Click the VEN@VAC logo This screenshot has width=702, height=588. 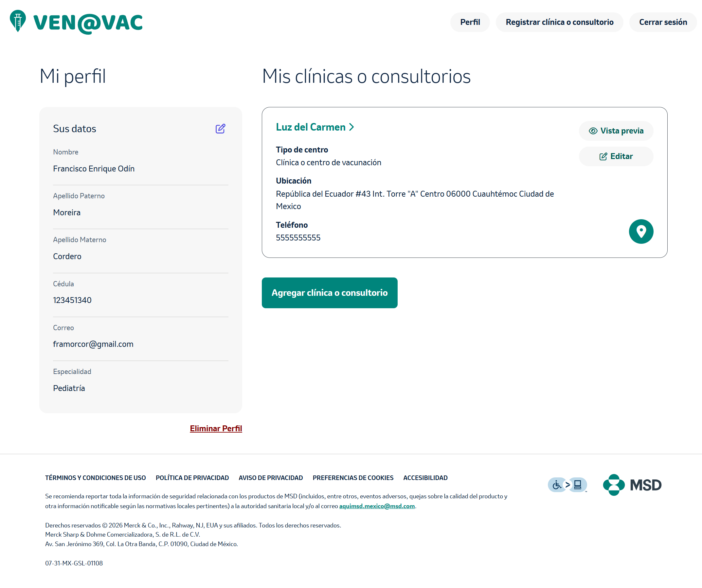tap(76, 22)
